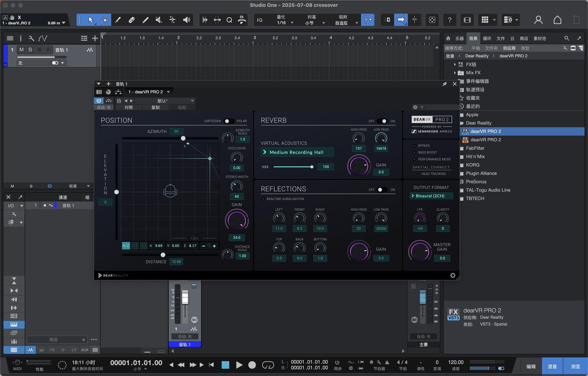Click the reverb Size slider handle

click(x=312, y=167)
